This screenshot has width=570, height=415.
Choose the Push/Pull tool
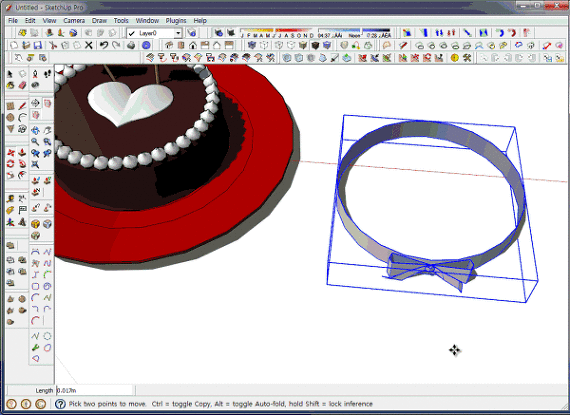tap(22, 153)
